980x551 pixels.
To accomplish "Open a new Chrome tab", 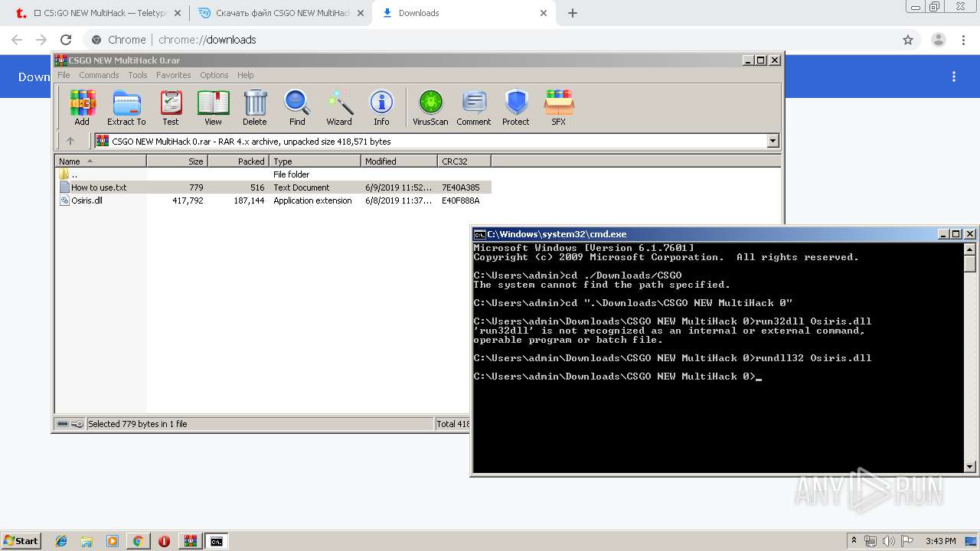I will (x=573, y=13).
